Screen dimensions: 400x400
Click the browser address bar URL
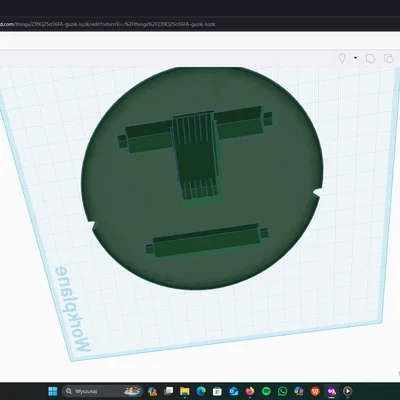coord(108,24)
